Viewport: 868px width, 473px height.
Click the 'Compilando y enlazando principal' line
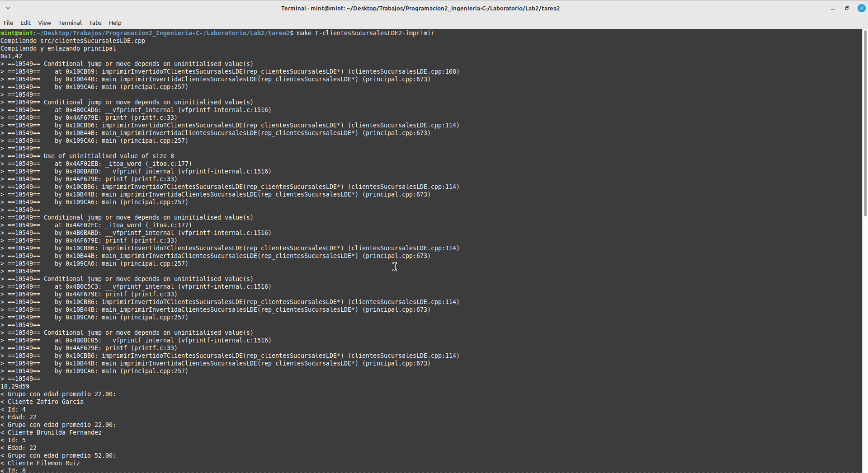(x=58, y=48)
